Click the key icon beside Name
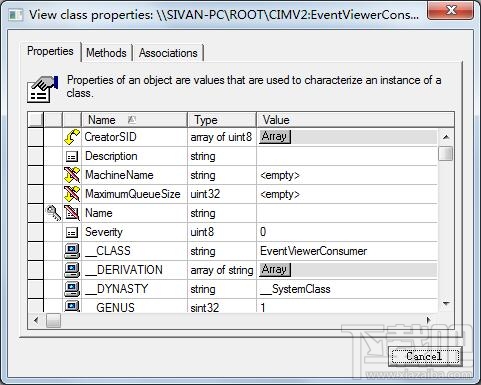This screenshot has width=481, height=385. 53,213
